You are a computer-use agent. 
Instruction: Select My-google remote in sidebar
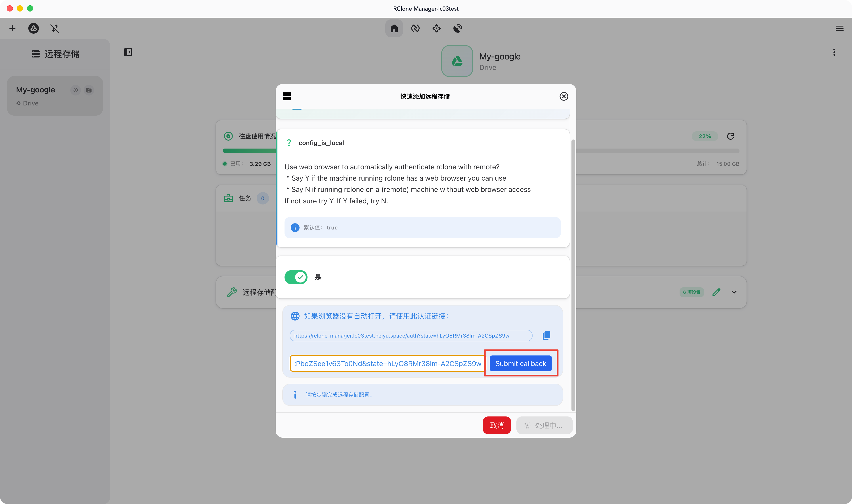pos(55,96)
